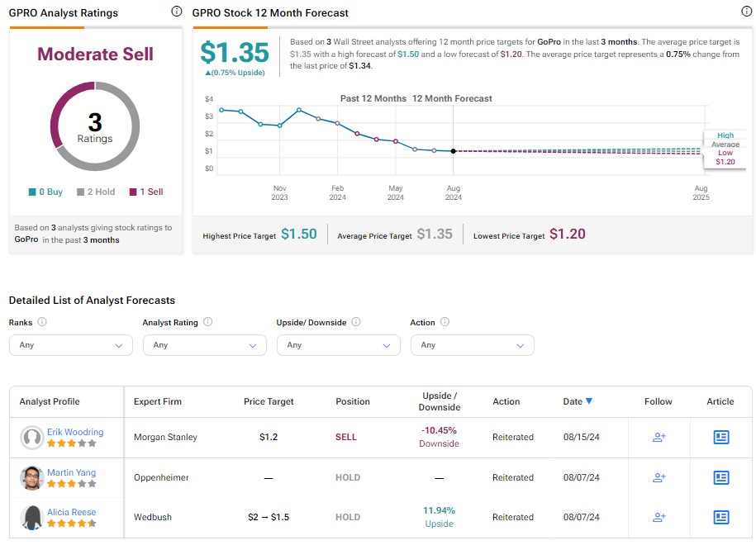Viewport: 756px width, 545px height.
Task: Follow analyst Erik Woodring
Action: [659, 438]
